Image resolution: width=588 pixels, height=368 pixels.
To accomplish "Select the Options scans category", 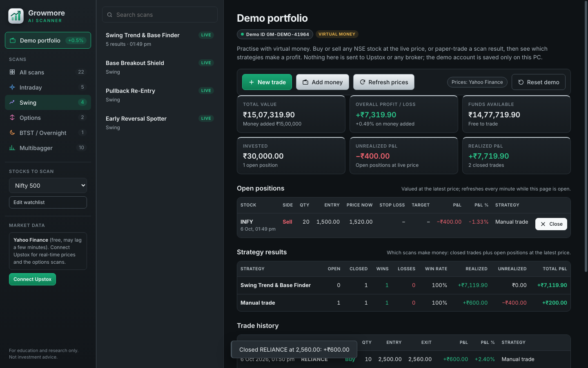I will (x=48, y=117).
